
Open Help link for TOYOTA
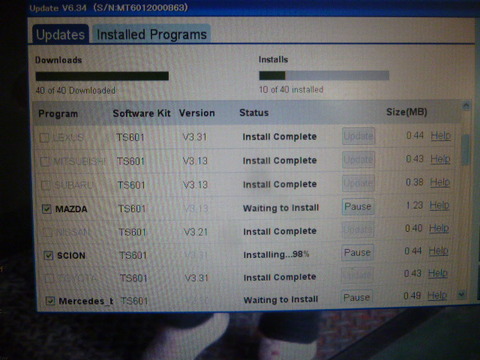pyautogui.click(x=438, y=273)
